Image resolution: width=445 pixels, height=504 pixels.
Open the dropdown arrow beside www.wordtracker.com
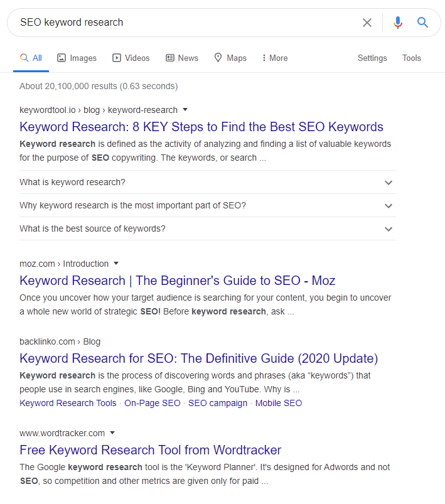[112, 433]
